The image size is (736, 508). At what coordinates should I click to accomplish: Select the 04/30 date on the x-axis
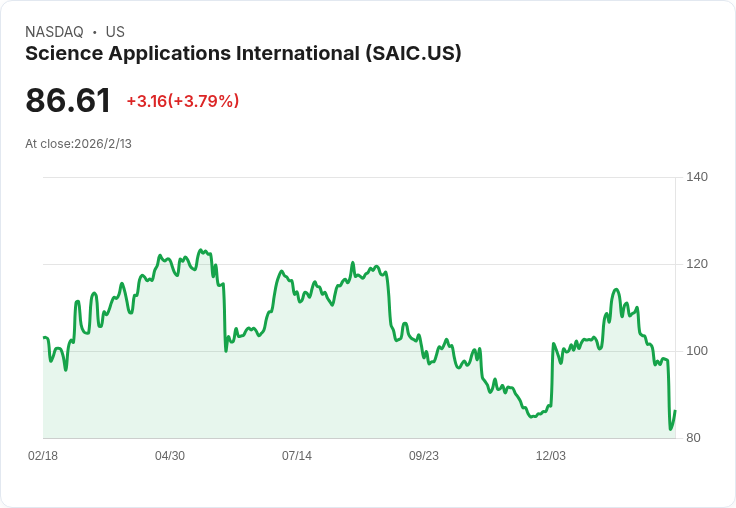[170, 456]
